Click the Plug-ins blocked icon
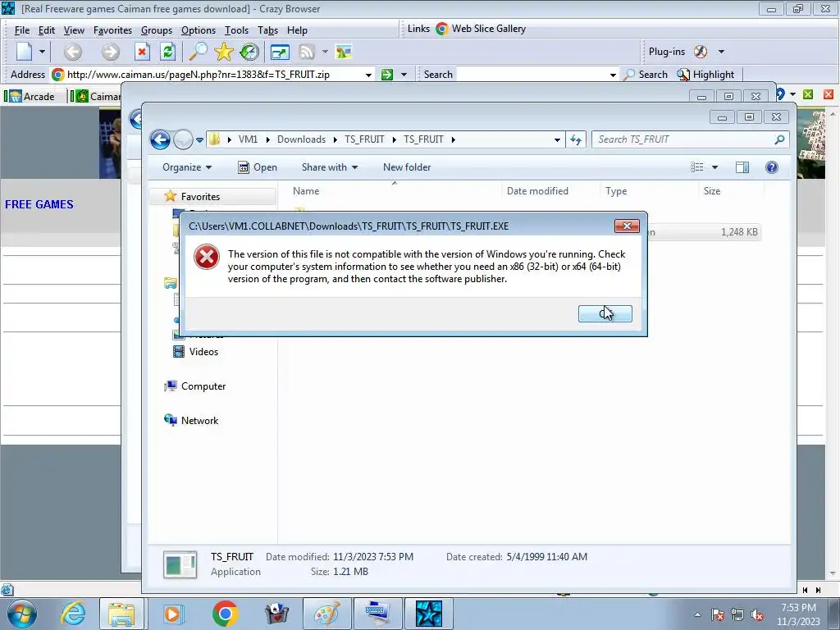Screen dimensions: 840x630 tap(701, 52)
